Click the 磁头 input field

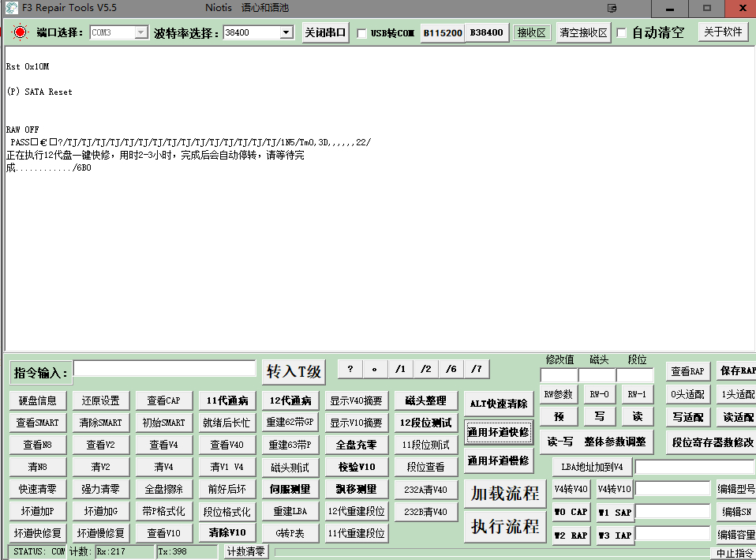point(597,375)
